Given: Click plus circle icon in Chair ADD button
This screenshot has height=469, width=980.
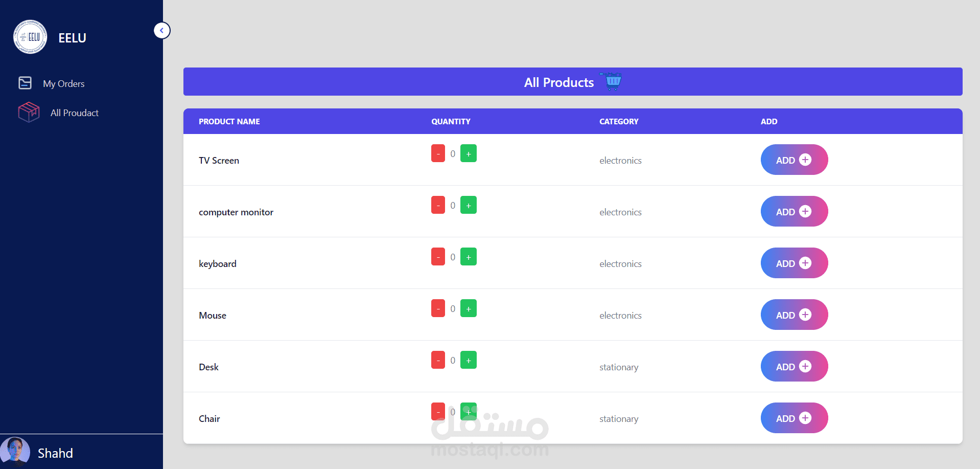Looking at the screenshot, I should [x=805, y=418].
